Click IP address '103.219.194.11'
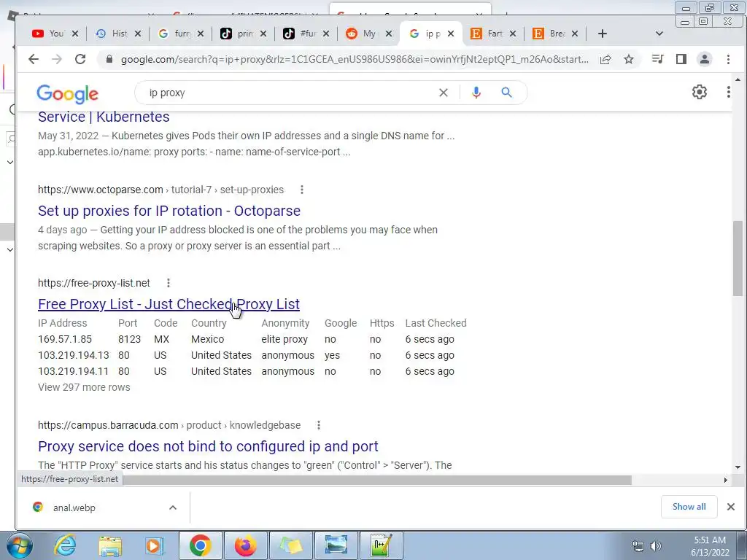The height and width of the screenshot is (560, 747). (74, 371)
